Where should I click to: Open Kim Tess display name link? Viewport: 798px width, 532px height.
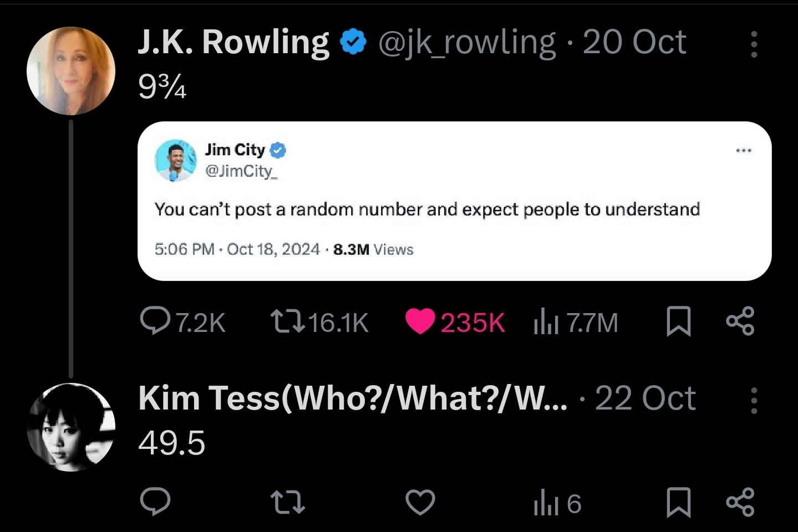click(353, 398)
